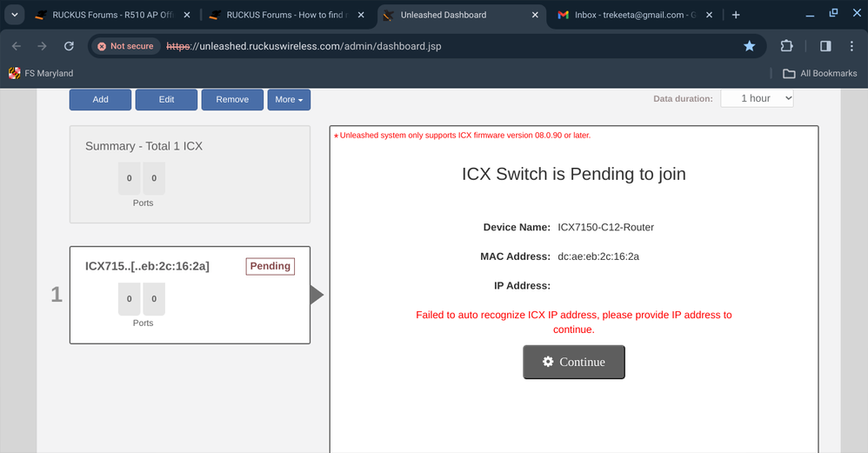Open the browser extensions puzzle icon
Image resolution: width=868 pixels, height=453 pixels.
786,46
